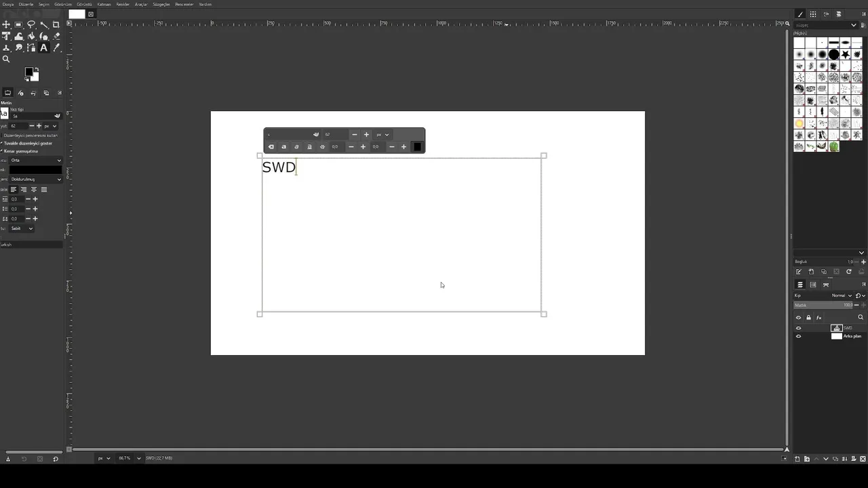Open the status bar px unit dropdown

coord(104,458)
